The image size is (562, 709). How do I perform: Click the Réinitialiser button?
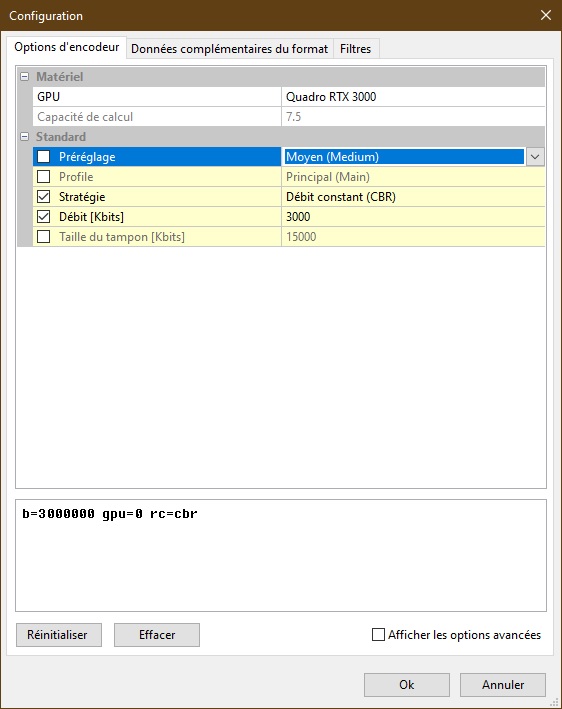click(59, 635)
